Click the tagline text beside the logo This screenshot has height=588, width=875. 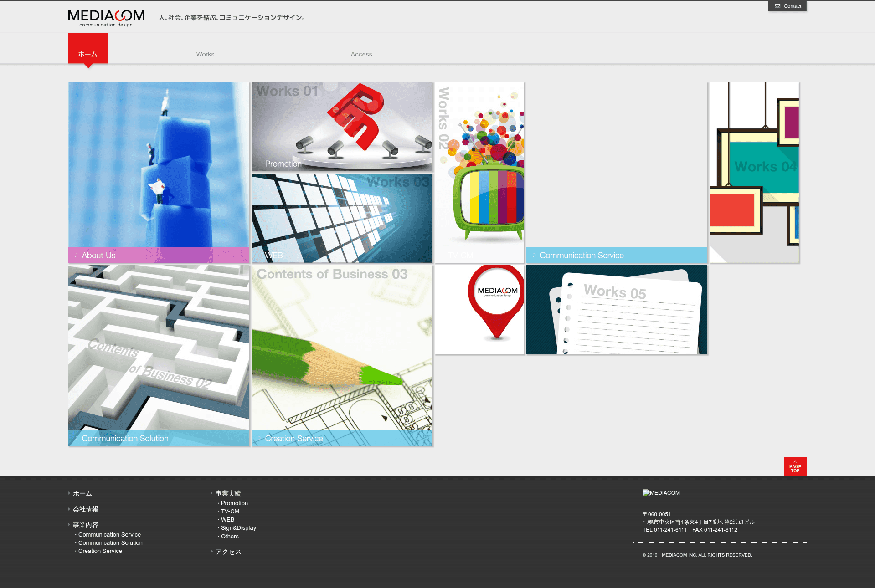tap(232, 18)
